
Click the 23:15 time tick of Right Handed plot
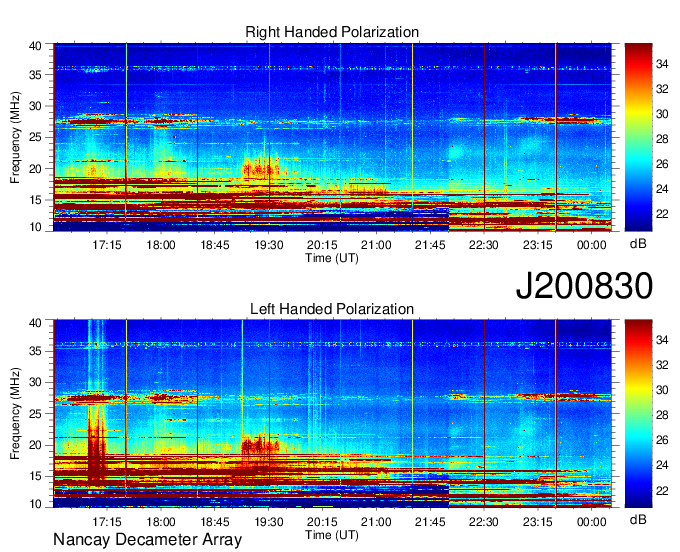[x=537, y=245]
